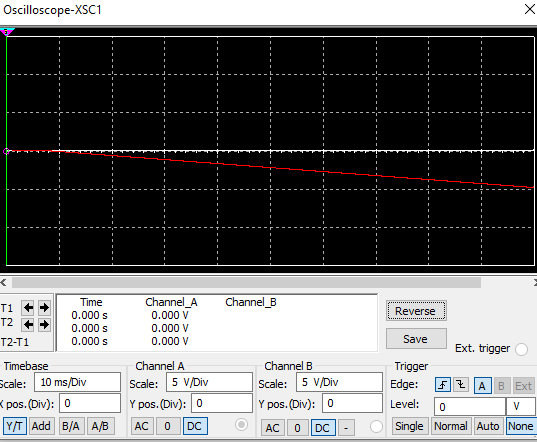Select rising edge trigger icon

point(442,385)
